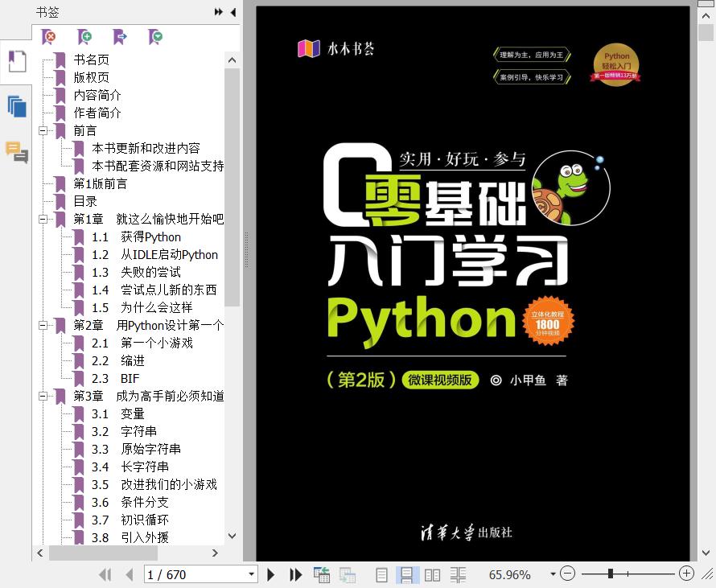
Task: Click the bookmark icon beside 2.3 BIF
Action: (x=79, y=378)
